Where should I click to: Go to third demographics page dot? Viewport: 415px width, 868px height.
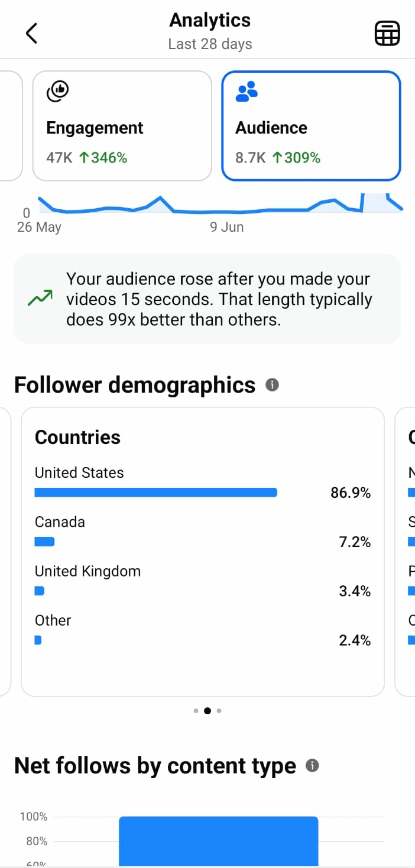coord(219,711)
